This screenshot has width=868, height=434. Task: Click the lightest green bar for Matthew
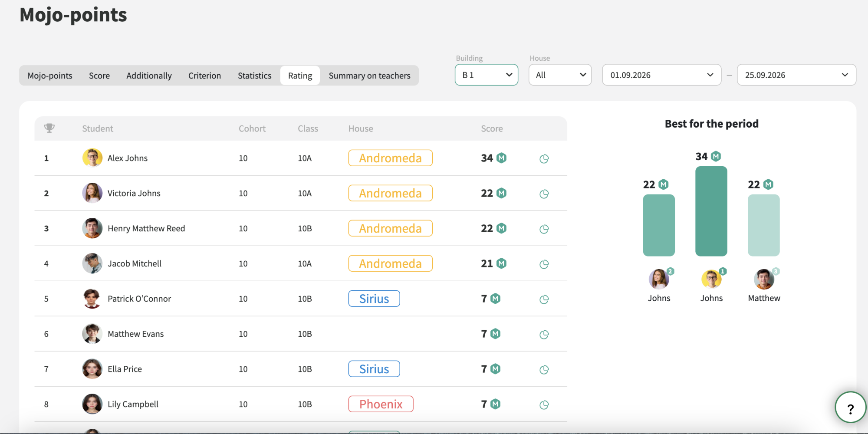coord(763,225)
